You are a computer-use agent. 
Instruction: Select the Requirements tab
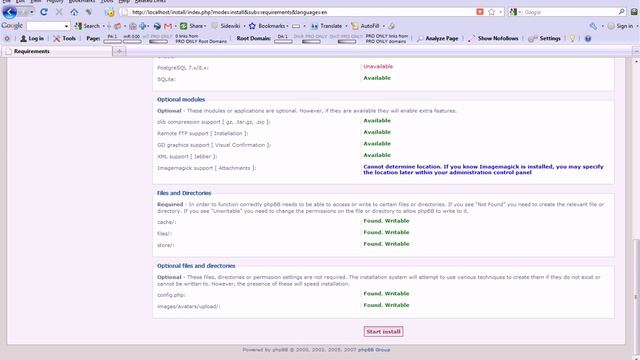(57, 51)
